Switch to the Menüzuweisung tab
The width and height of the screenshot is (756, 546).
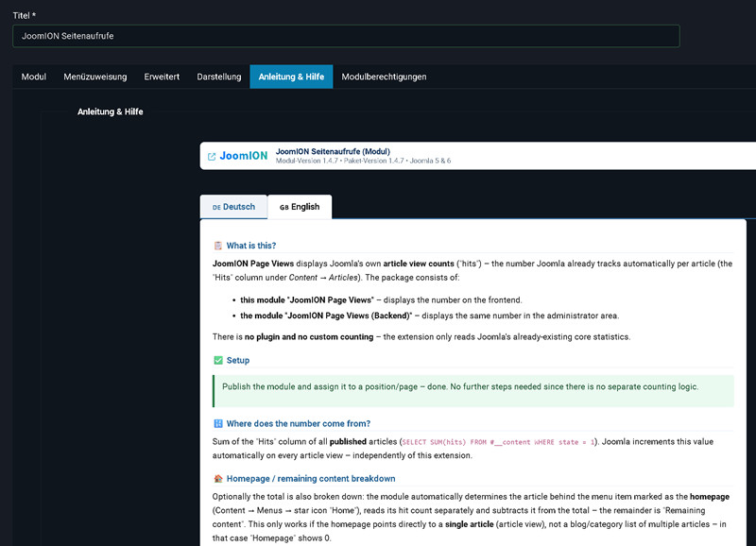coord(95,77)
